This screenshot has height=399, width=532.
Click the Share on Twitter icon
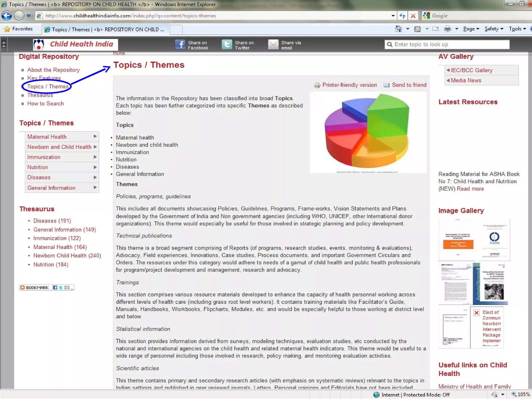click(x=227, y=45)
